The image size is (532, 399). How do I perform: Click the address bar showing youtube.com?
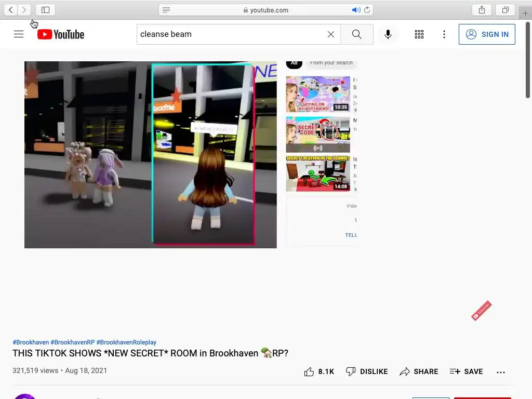coord(266,10)
